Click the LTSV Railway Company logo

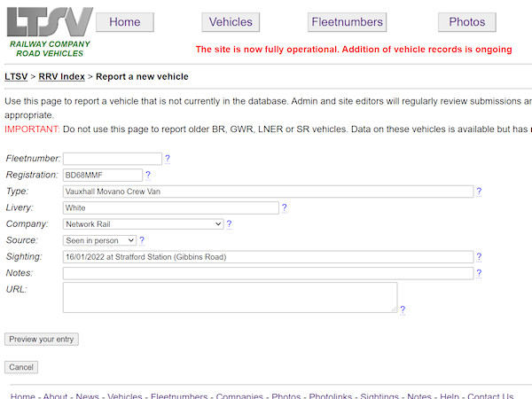(x=49, y=31)
